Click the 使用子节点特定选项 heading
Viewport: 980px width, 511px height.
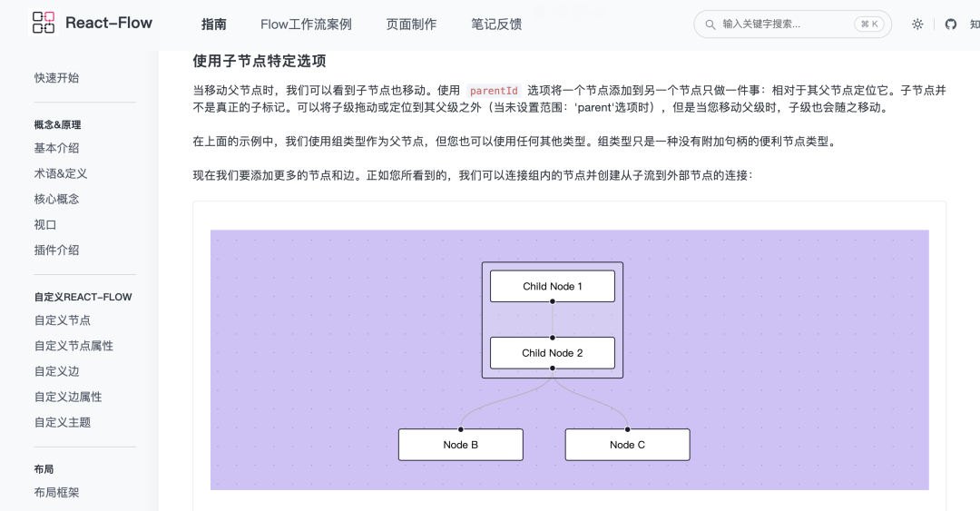[260, 62]
